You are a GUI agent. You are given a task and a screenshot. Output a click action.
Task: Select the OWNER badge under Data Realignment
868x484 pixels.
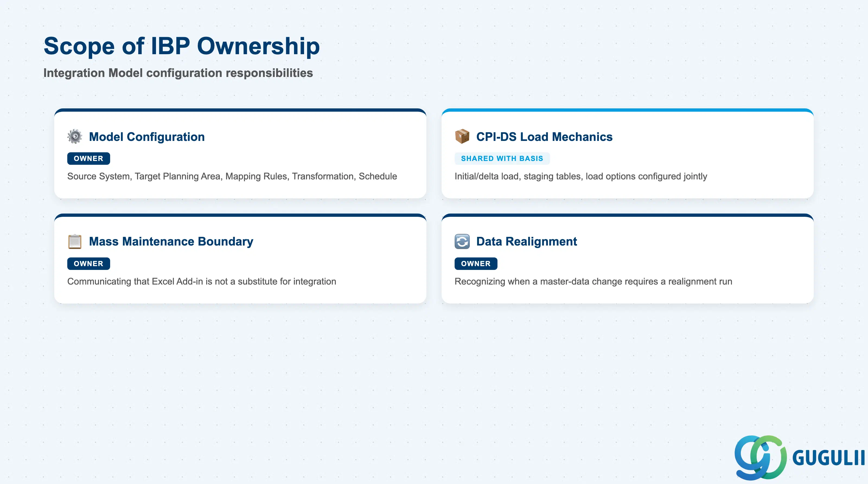[476, 263]
